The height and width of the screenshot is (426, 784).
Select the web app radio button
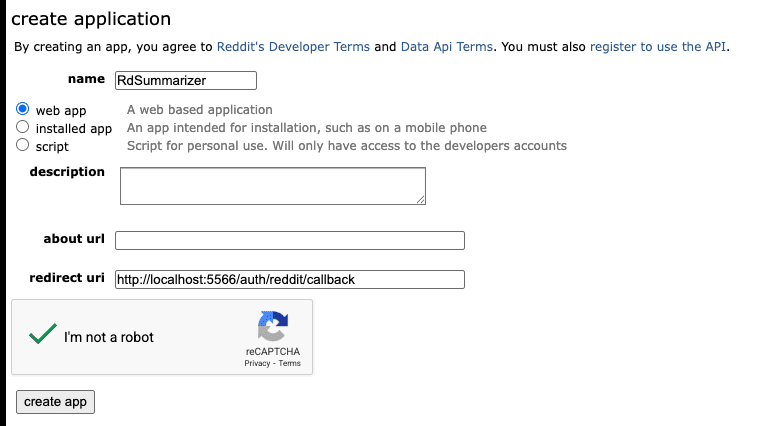coord(22,108)
